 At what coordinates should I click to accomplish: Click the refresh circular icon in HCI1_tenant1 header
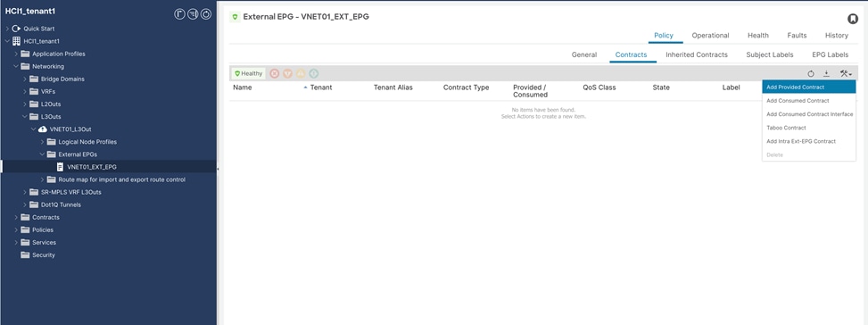point(206,14)
